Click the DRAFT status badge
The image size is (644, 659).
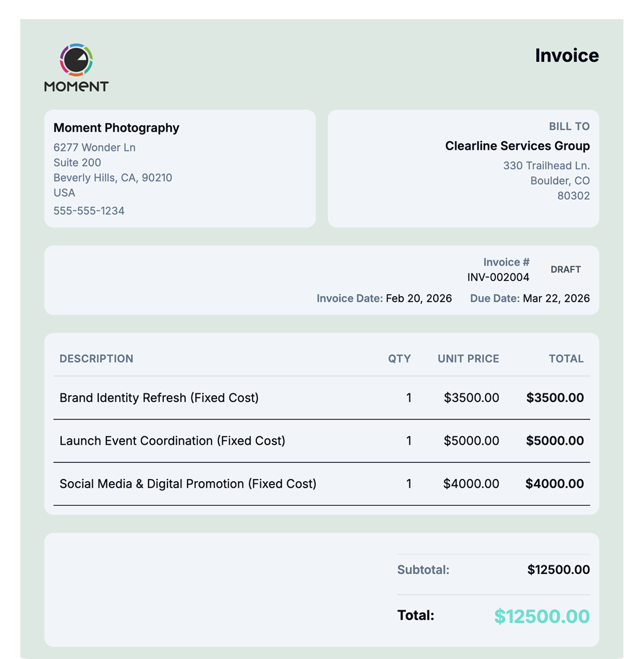tap(566, 270)
